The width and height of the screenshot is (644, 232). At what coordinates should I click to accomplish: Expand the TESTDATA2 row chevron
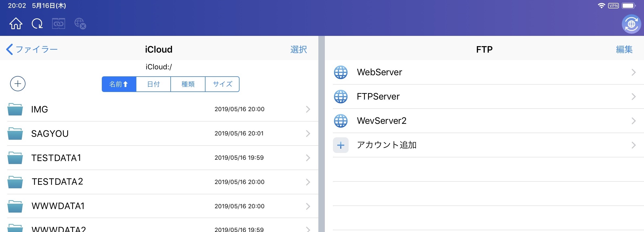click(308, 182)
